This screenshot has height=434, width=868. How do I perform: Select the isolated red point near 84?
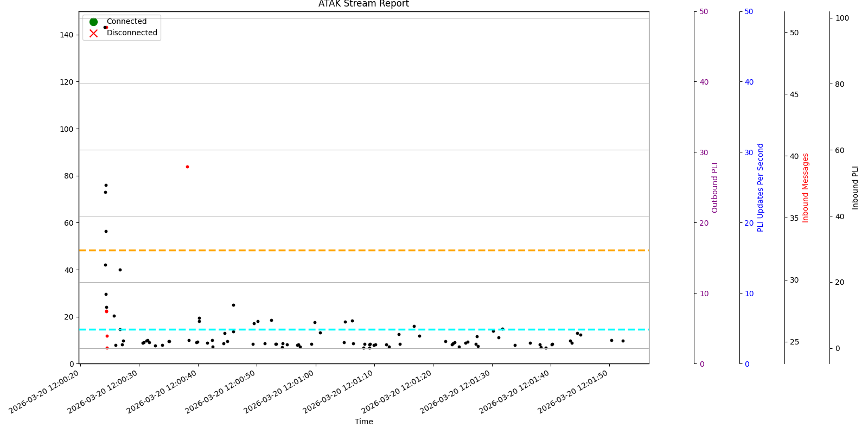click(187, 167)
